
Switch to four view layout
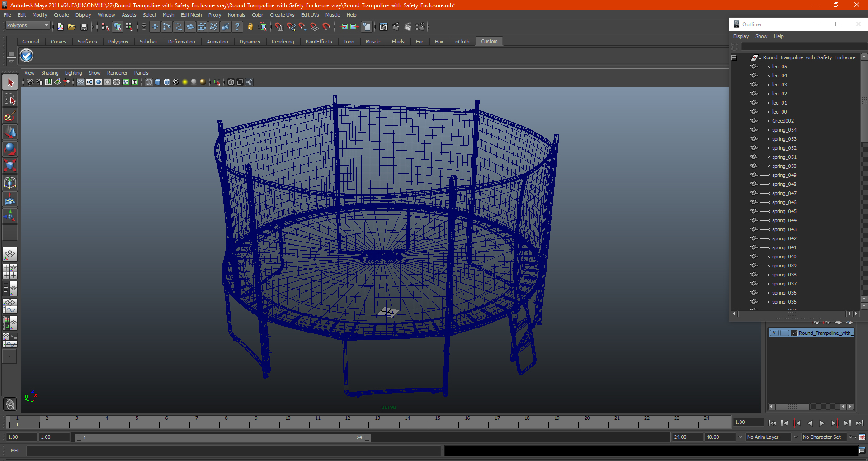click(x=10, y=271)
